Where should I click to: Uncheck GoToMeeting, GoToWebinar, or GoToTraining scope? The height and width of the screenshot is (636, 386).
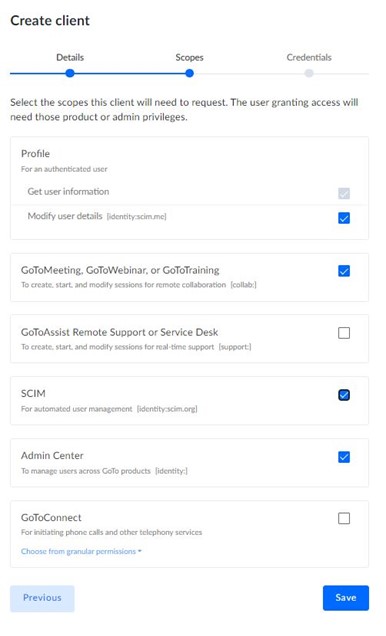pyautogui.click(x=344, y=271)
